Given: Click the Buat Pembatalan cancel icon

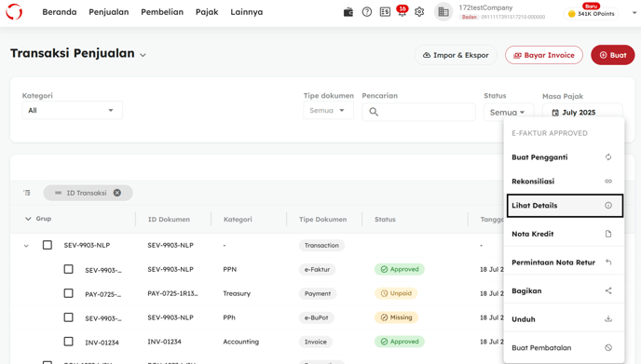Looking at the screenshot, I should pos(608,347).
